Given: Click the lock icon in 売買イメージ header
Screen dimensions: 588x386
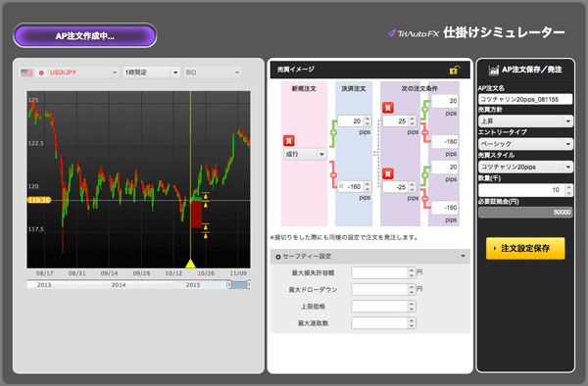Looking at the screenshot, I should tap(454, 70).
